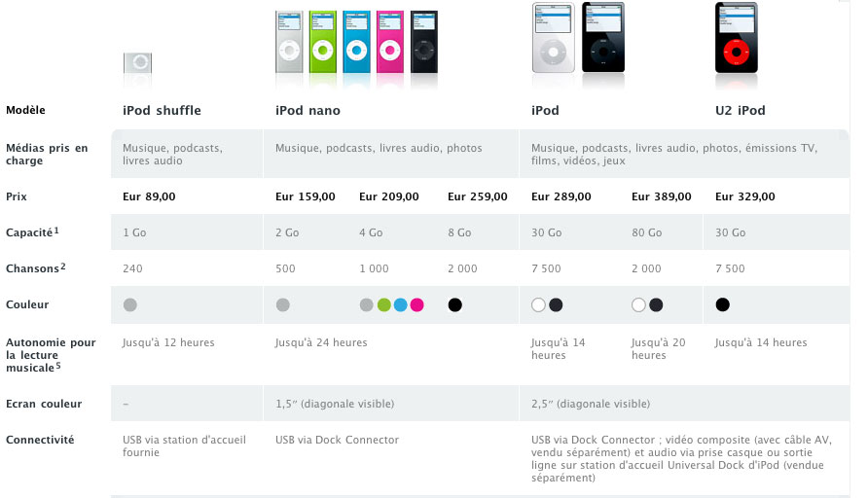
Task: Click the iPod nano model heading
Action: 307,111
